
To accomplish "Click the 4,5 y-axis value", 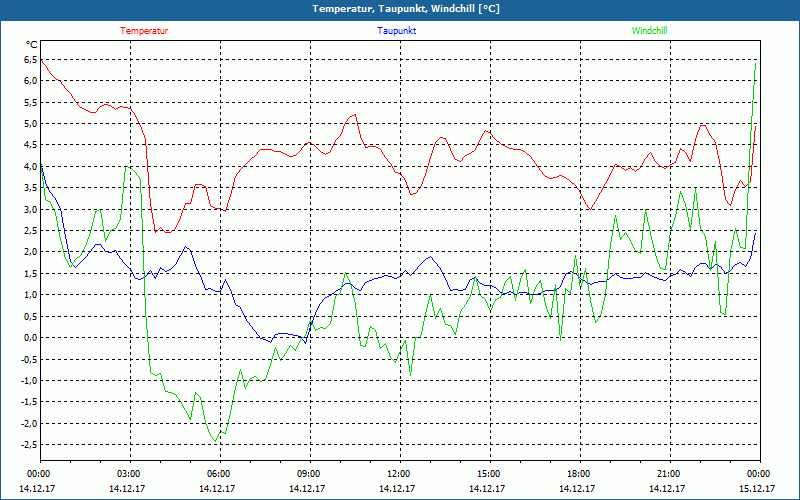I will [31, 145].
